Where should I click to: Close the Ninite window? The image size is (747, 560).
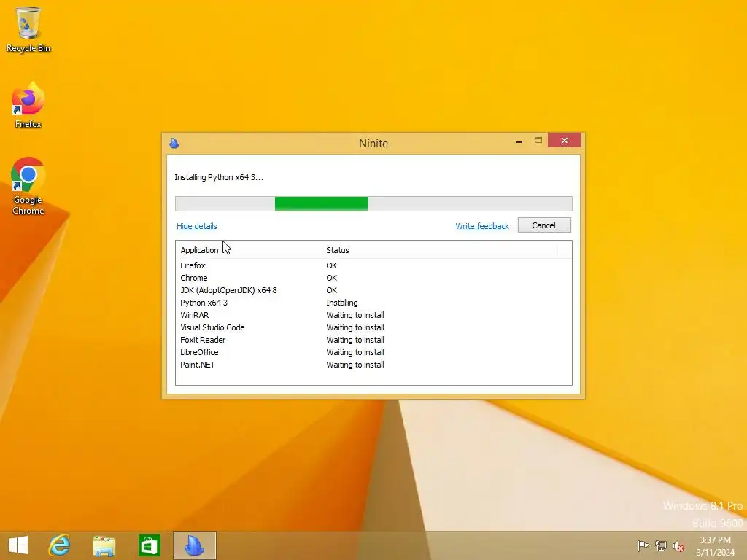point(564,140)
